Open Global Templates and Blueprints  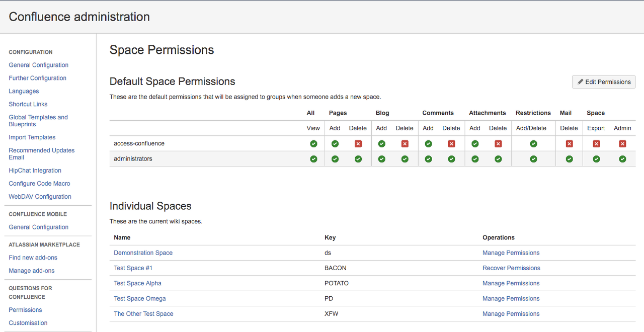pos(38,121)
